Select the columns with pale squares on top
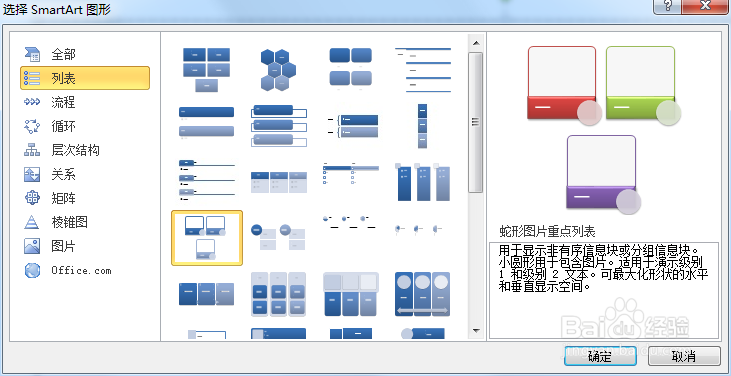The width and height of the screenshot is (731, 376). [351, 294]
